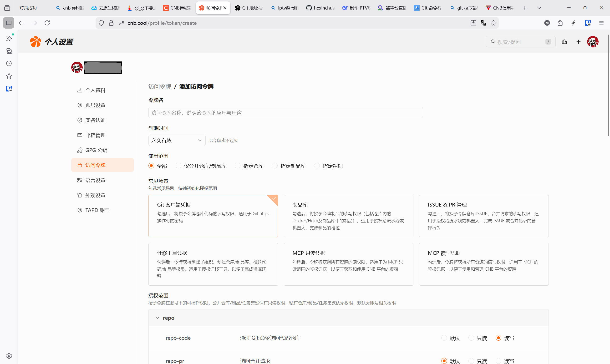Select the 指定仓库 scope radio button
Viewport: 610px width, 364px height.
point(237,166)
